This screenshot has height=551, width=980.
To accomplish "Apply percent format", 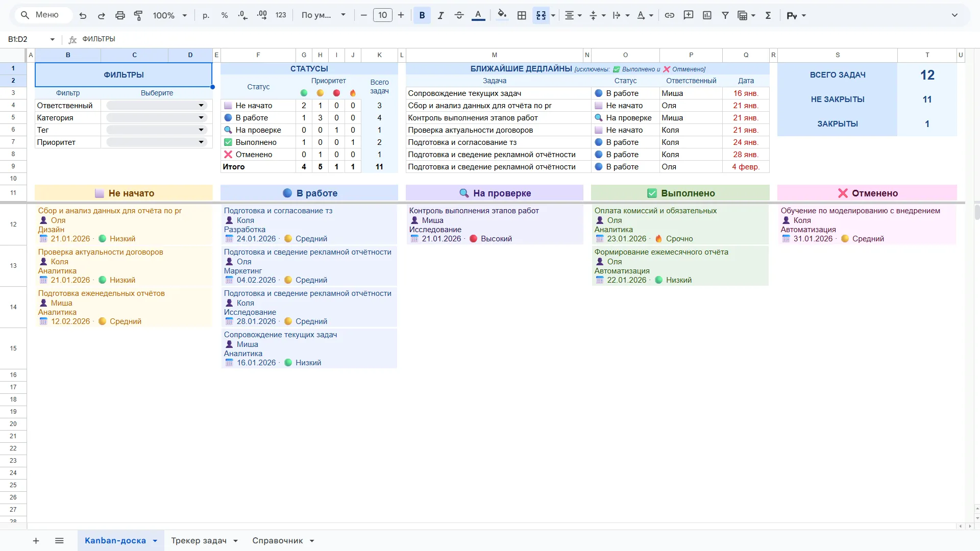I will click(x=225, y=15).
